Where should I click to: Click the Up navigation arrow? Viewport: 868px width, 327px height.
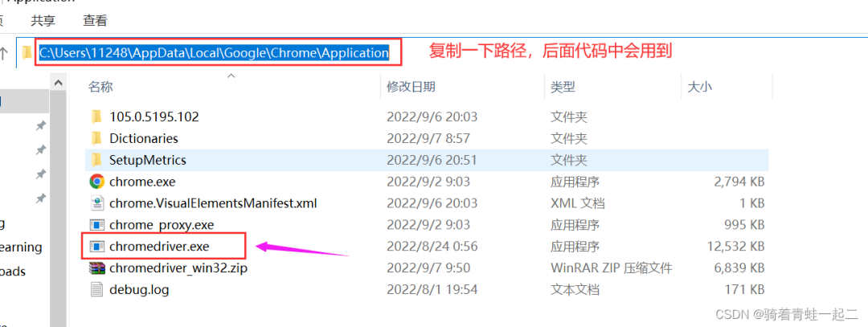tap(4, 53)
